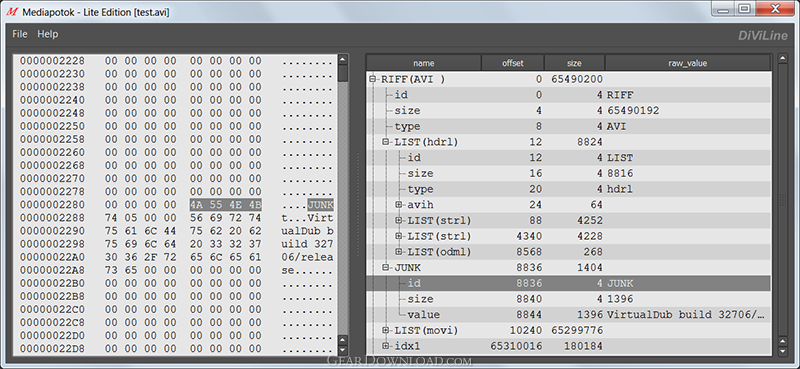Click the ASCII text 'ualDub b'
Image resolution: width=800 pixels, height=369 pixels.
pyautogui.click(x=308, y=231)
